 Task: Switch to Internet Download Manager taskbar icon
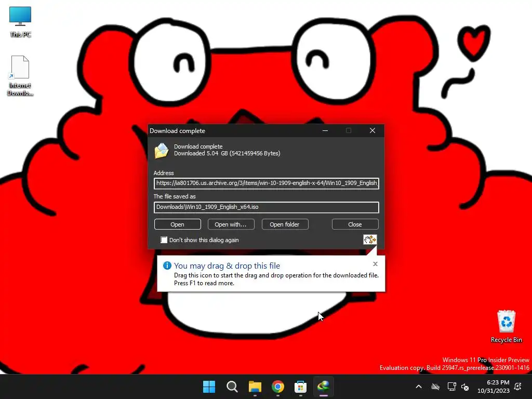click(323, 387)
